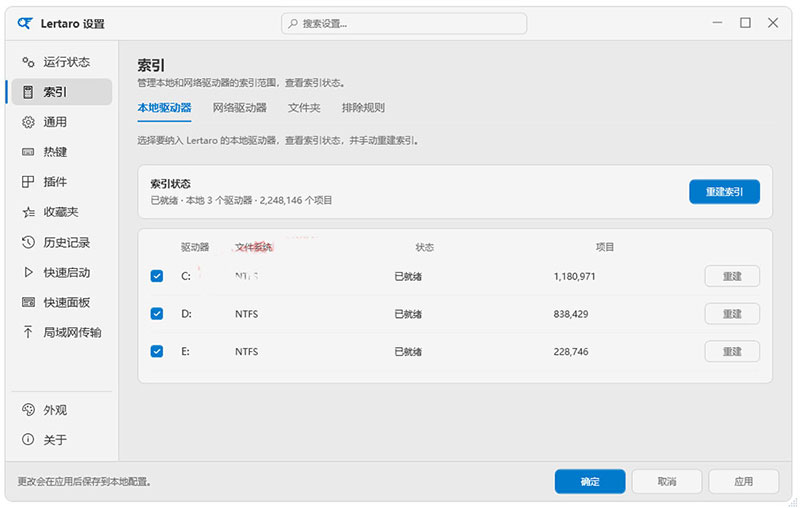This screenshot has height=508, width=800.
Task: Select the 通用 gear icon
Action: [x=28, y=122]
